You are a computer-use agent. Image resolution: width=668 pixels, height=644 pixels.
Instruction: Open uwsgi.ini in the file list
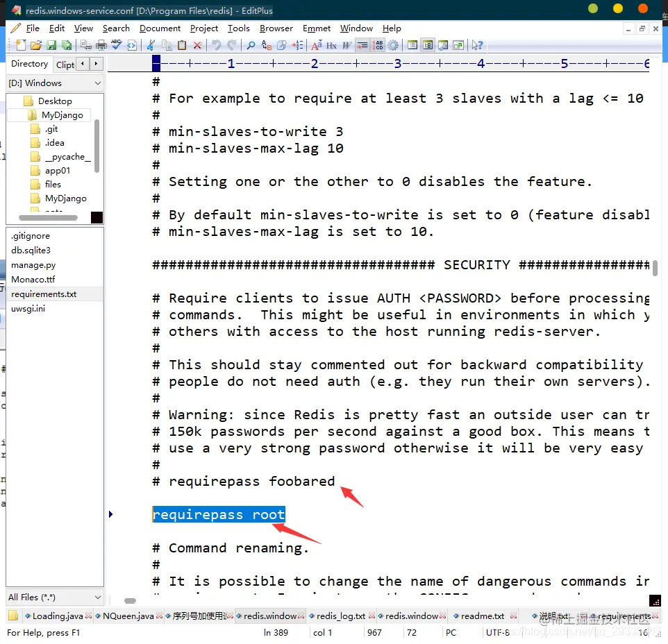tap(28, 309)
